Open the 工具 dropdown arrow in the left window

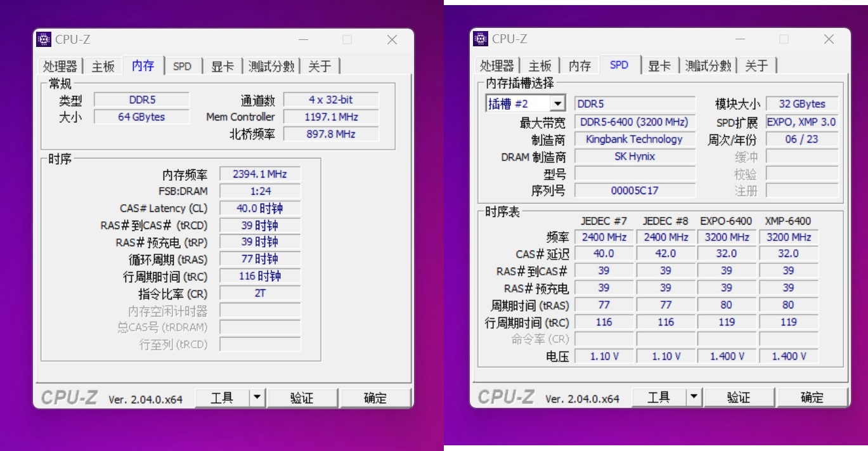click(257, 397)
